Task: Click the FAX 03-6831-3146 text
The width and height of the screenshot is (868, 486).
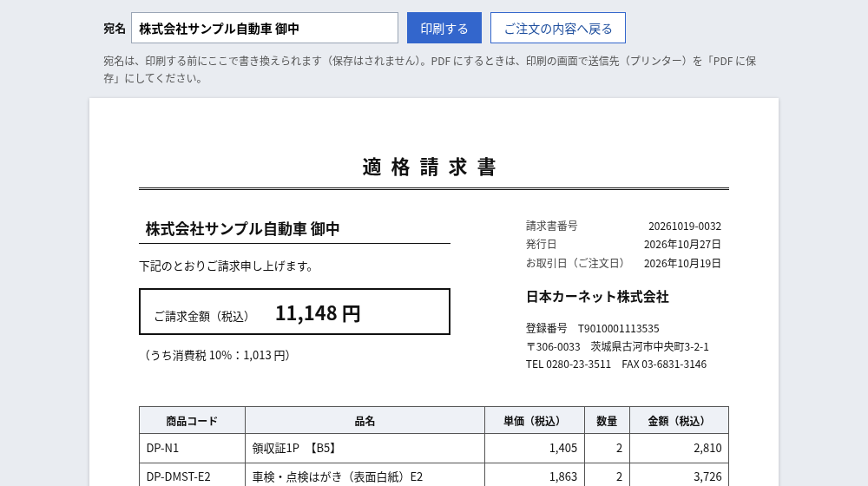Action: tap(664, 364)
